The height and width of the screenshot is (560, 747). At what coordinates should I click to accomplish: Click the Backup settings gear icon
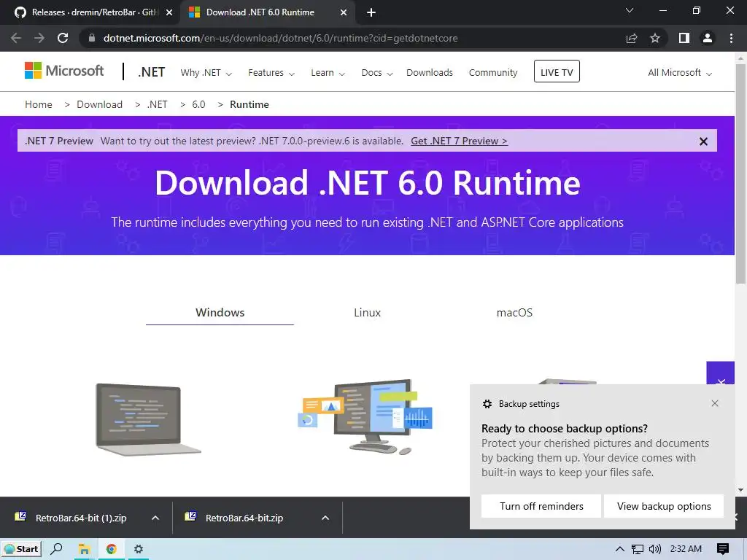487,404
